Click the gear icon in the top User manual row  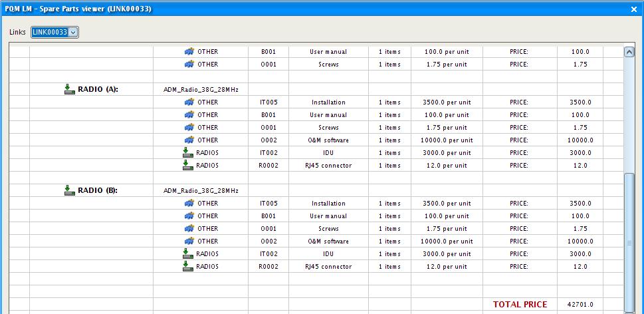189,52
